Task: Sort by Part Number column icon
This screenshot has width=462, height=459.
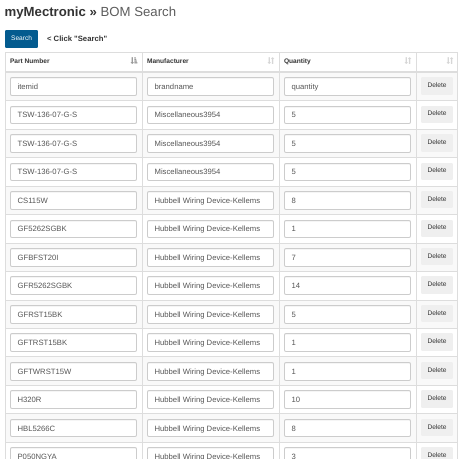Action: coord(134,61)
